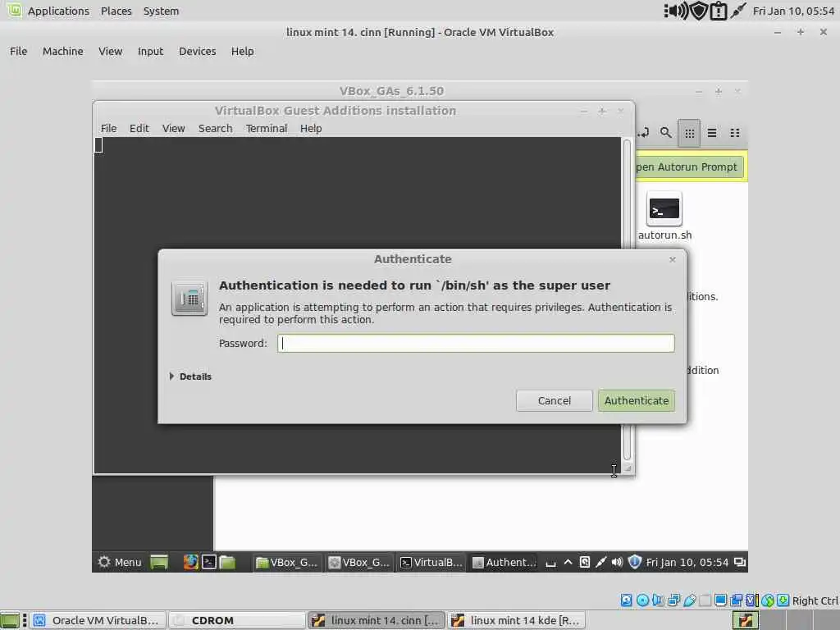Image resolution: width=840 pixels, height=630 pixels.
Task: Open the guest terminal File menu
Action: point(108,129)
